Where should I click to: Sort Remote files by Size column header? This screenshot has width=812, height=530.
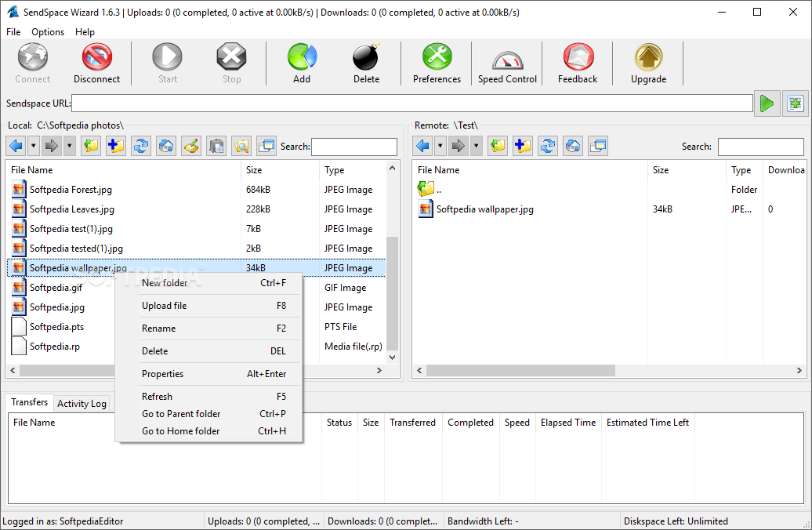[687, 170]
